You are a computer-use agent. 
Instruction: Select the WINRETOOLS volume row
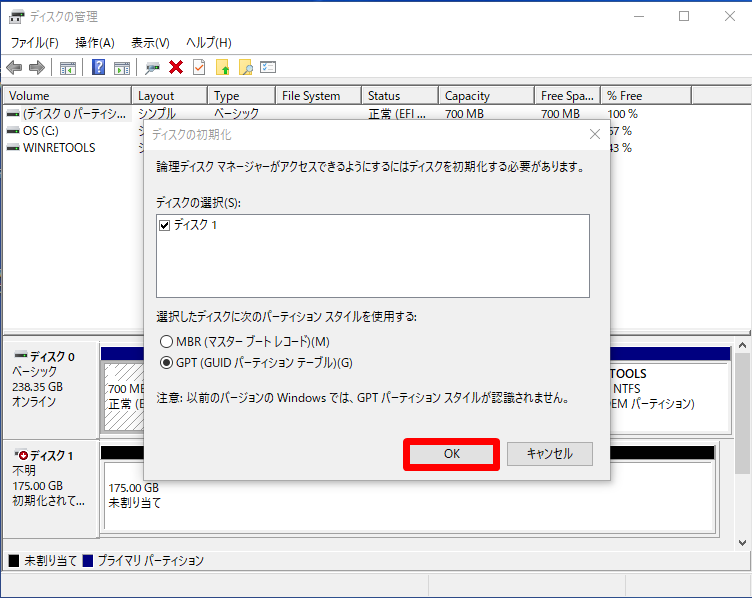click(x=58, y=148)
